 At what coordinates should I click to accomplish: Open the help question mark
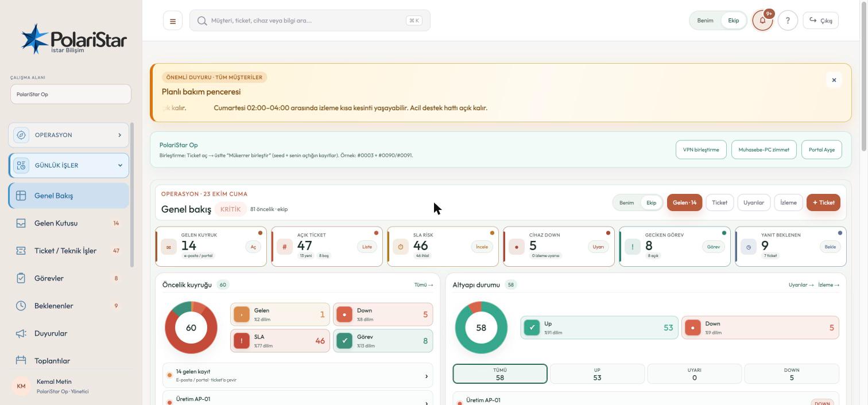point(788,21)
